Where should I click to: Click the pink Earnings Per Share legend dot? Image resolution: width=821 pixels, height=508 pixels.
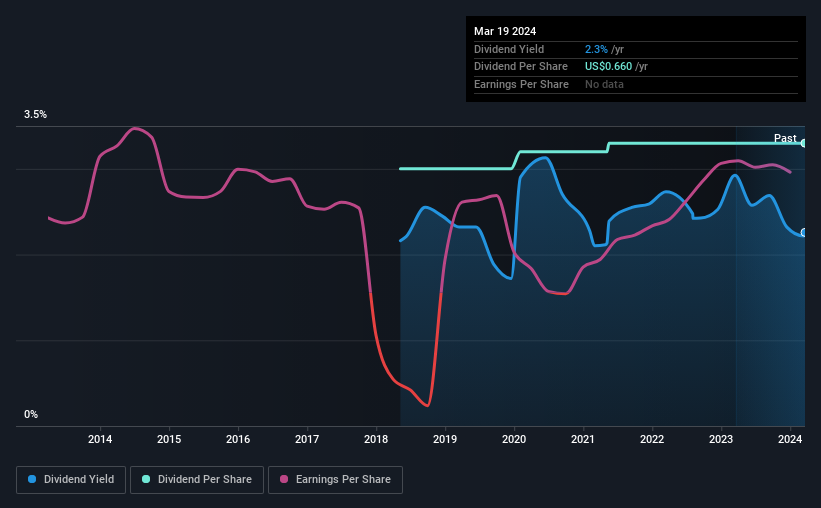(284, 479)
